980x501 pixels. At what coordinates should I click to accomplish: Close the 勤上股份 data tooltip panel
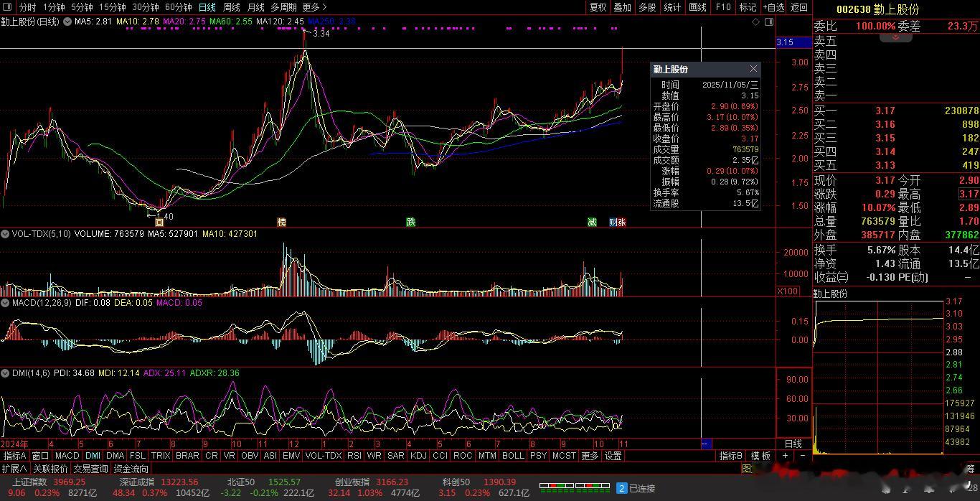click(753, 69)
